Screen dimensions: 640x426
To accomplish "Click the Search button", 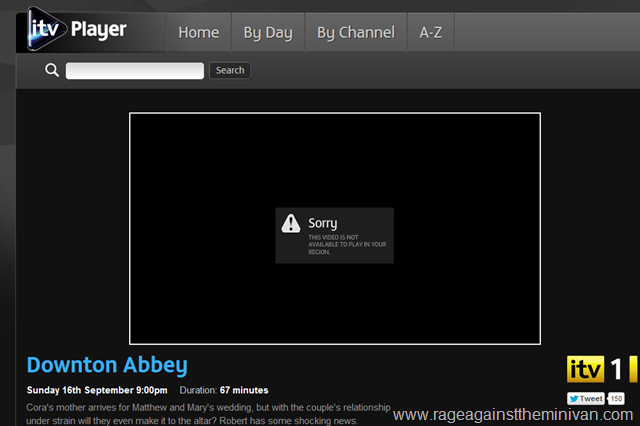I will tap(230, 70).
